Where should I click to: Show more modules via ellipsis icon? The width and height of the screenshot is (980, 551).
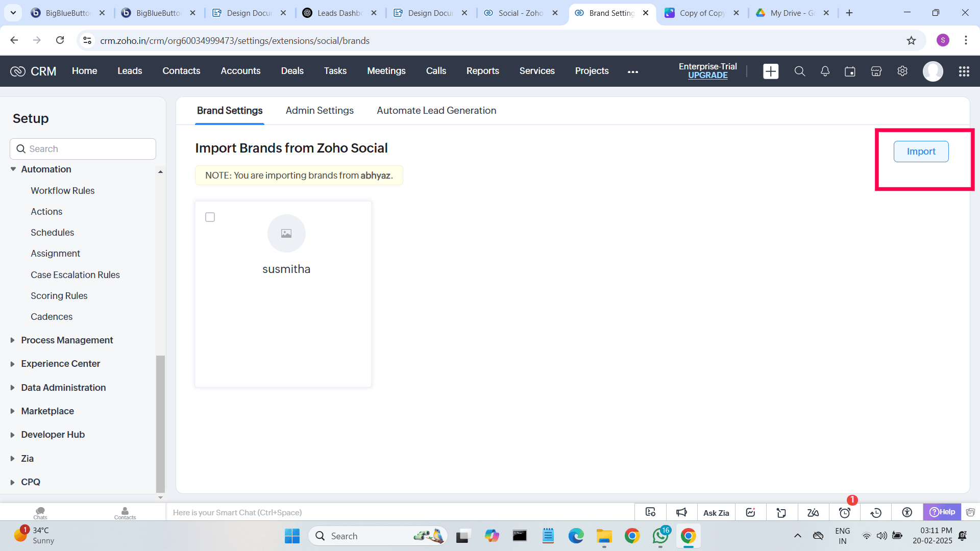[633, 72]
